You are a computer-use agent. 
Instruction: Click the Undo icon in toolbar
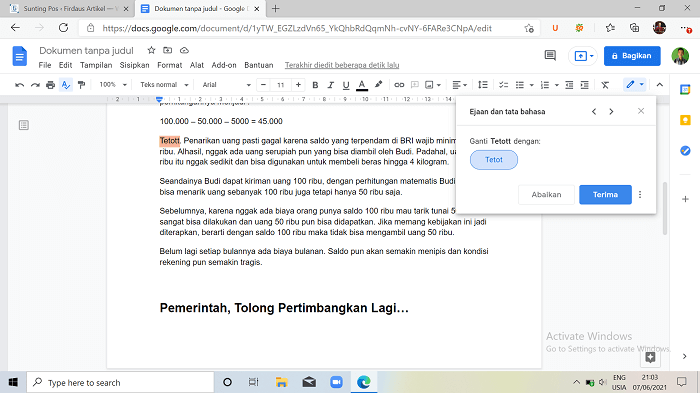point(19,85)
